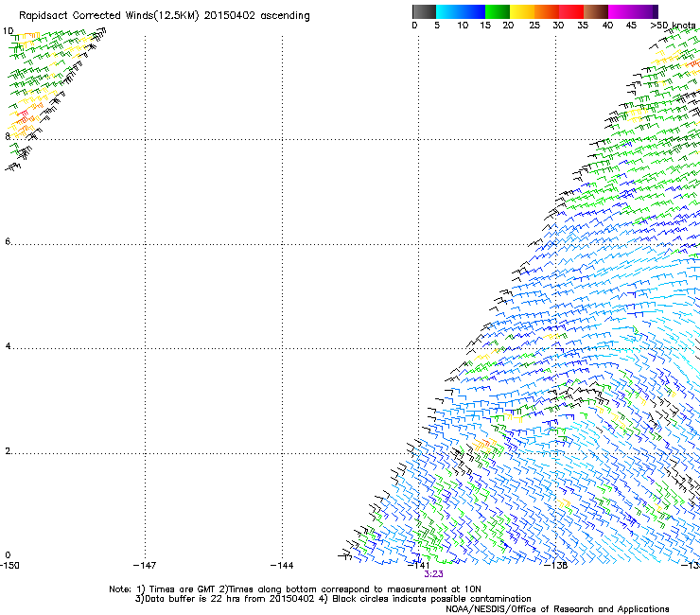The height and width of the screenshot is (615, 700).
Task: Click the '>50 knots' legend label
Action: [673, 26]
